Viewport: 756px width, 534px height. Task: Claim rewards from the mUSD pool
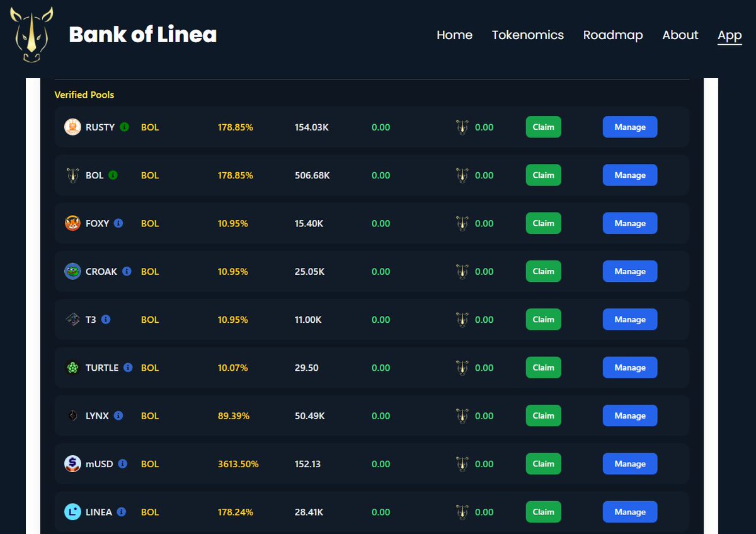(x=543, y=464)
